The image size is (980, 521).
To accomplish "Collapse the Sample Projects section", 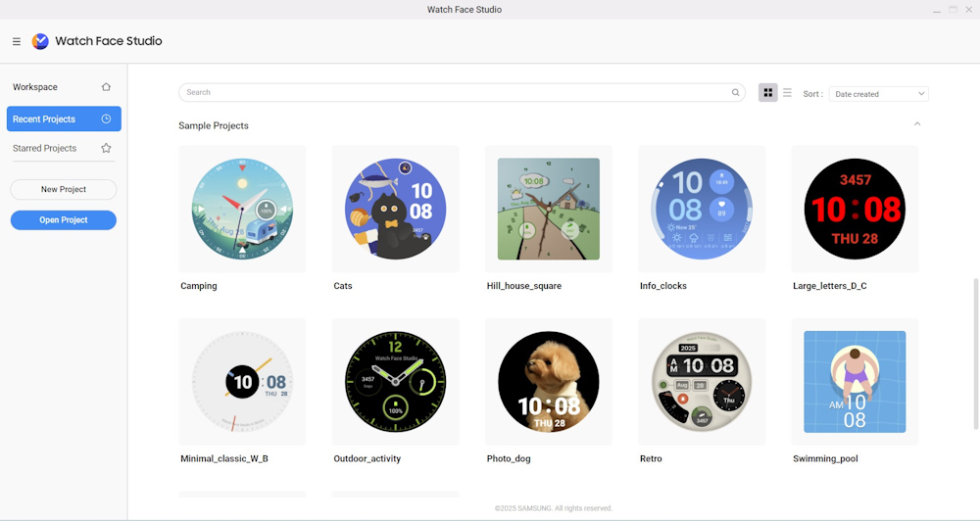I will [917, 124].
